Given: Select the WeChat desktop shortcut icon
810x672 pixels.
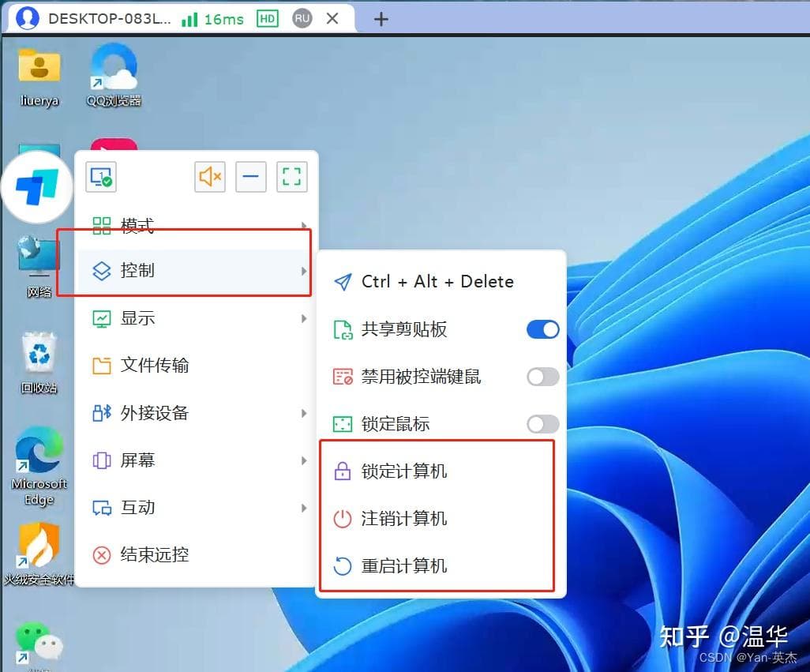Looking at the screenshot, I should pos(39,643).
